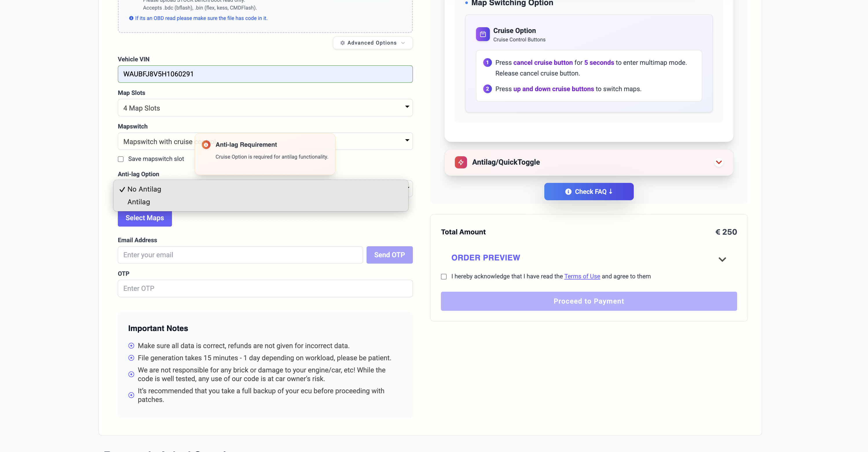Enable Save mapswitch slot checkbox

tap(121, 159)
